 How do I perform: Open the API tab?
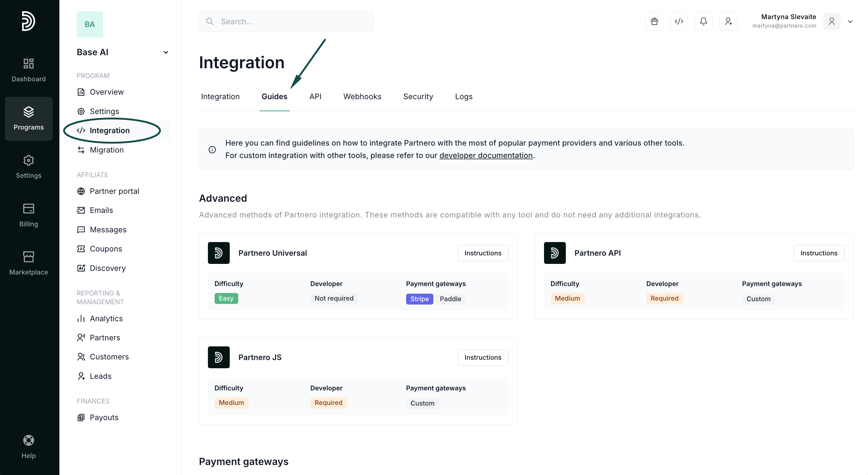coord(315,97)
